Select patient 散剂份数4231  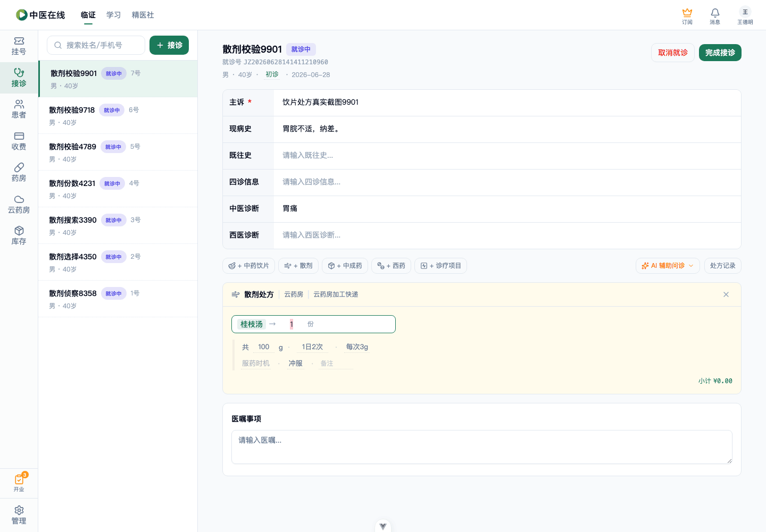[x=118, y=189]
